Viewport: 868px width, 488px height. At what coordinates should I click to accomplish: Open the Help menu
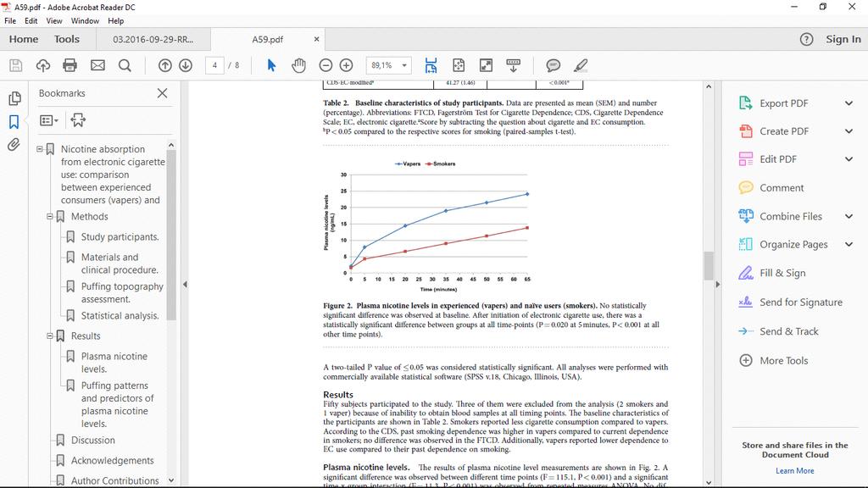(x=115, y=21)
